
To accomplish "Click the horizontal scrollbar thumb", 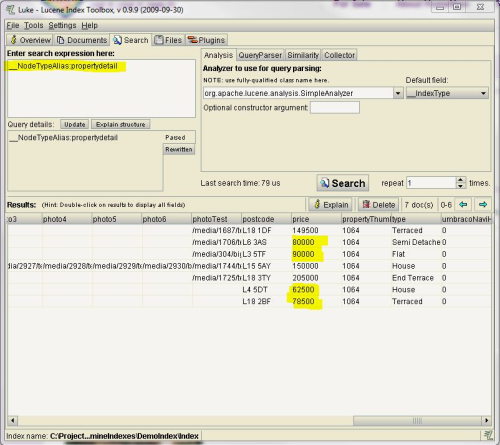I will pyautogui.click(x=417, y=421).
